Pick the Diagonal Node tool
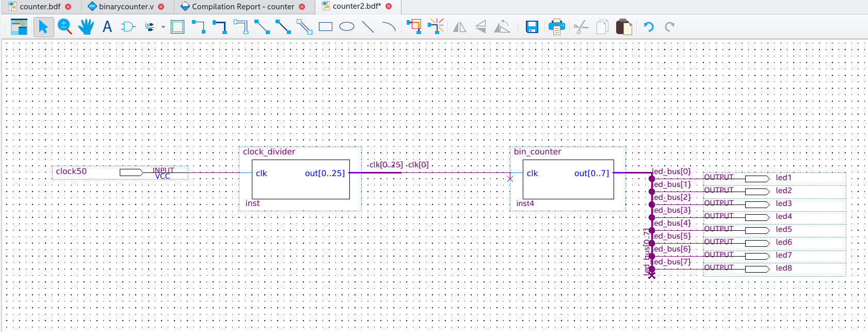 (262, 26)
